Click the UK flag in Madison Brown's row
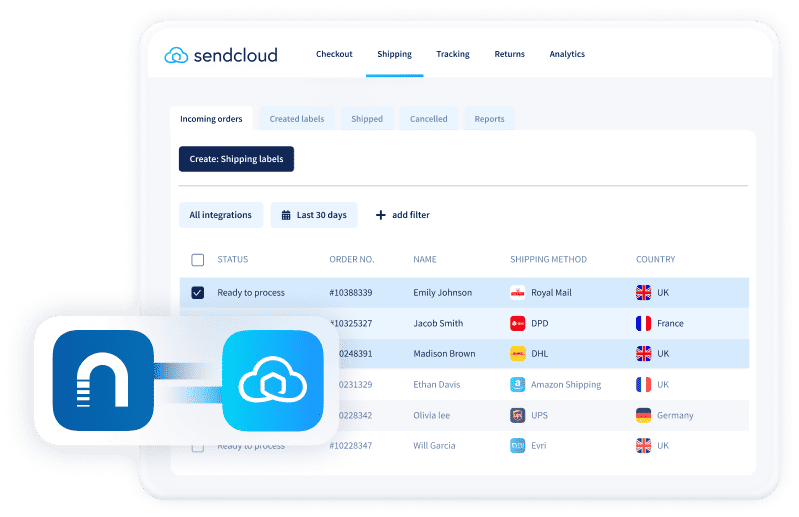The width and height of the screenshot is (799, 517). click(x=643, y=353)
